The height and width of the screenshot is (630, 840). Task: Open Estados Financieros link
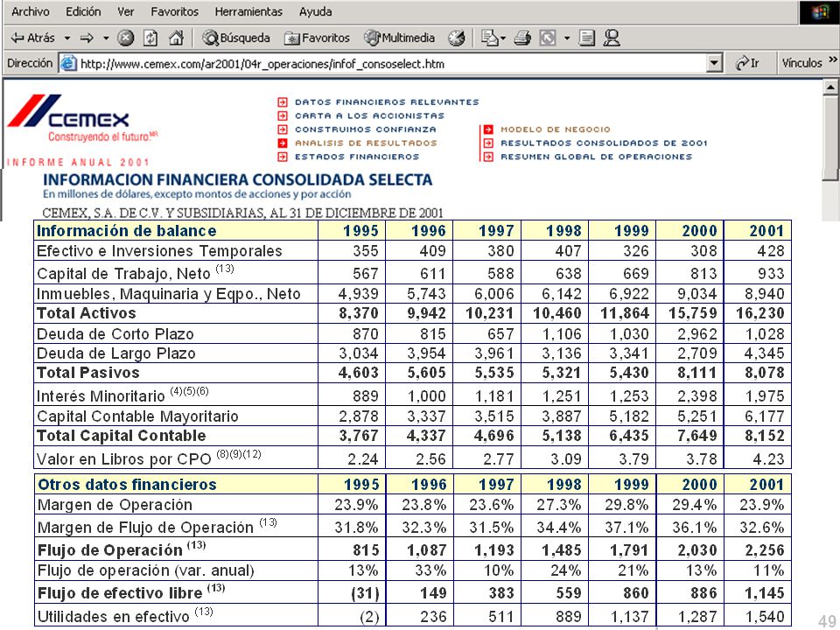(x=357, y=157)
